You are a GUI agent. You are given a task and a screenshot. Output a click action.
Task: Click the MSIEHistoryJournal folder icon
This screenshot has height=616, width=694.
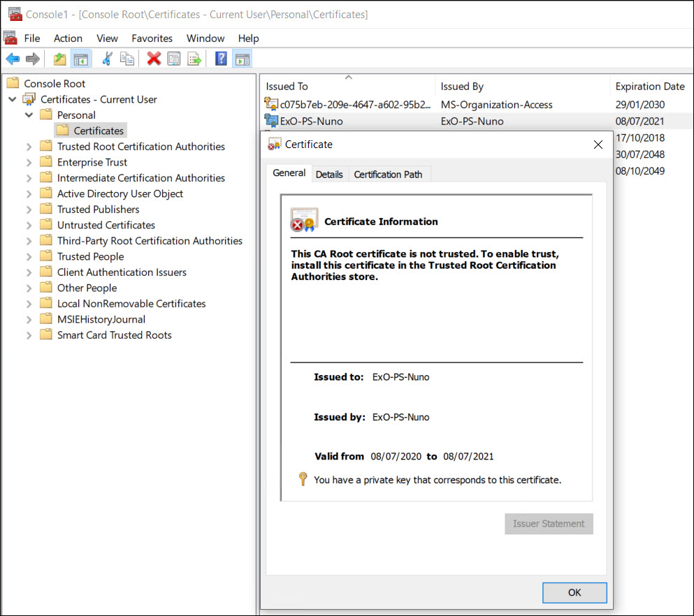click(x=46, y=319)
